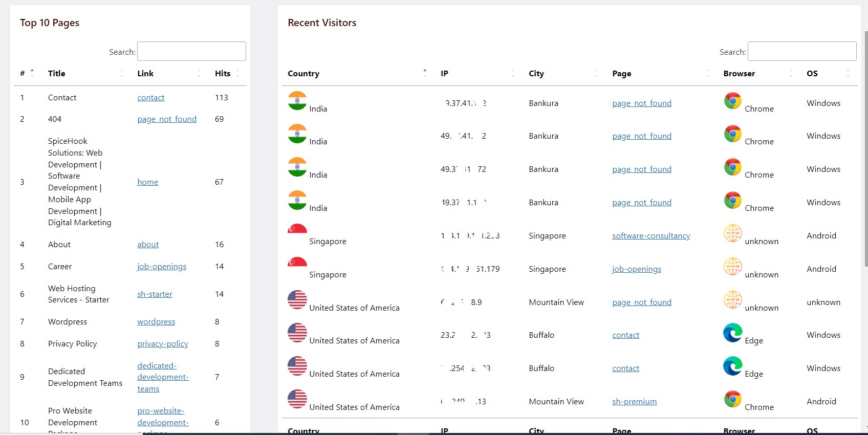Screen dimensions: 868x435
Task: Click the 'Mountain View' city in the sh-premium row
Action: coord(556,401)
